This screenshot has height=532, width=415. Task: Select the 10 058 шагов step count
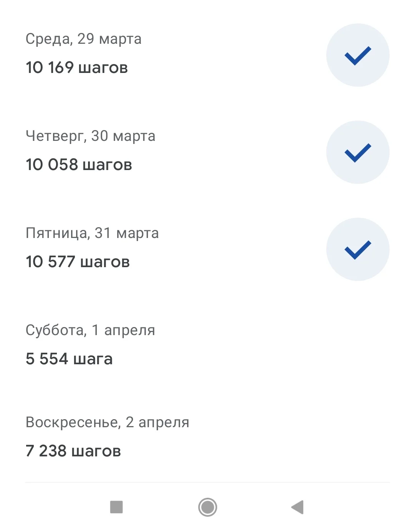(79, 165)
